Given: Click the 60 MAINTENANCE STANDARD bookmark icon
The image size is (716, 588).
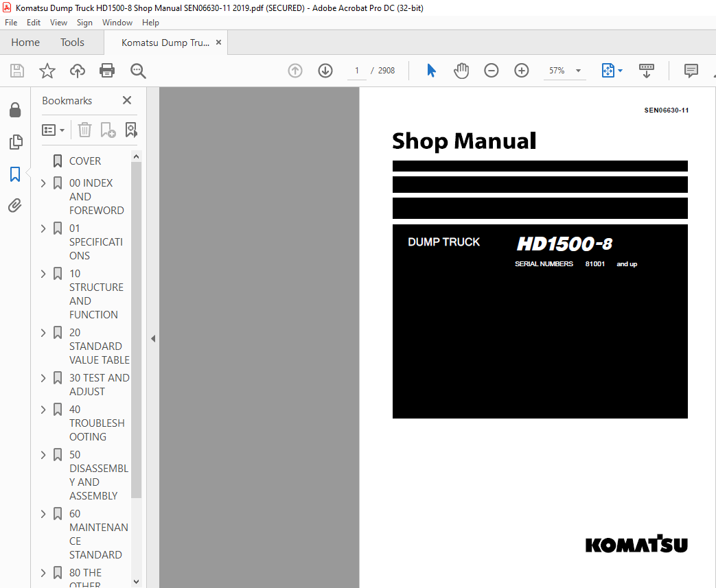Looking at the screenshot, I should pyautogui.click(x=58, y=514).
